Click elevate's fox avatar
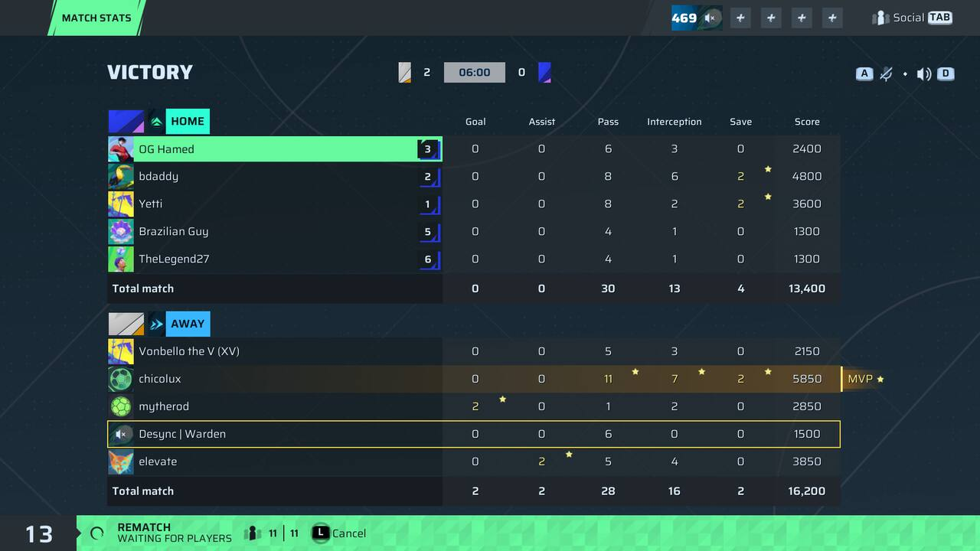980x551 pixels. [121, 461]
